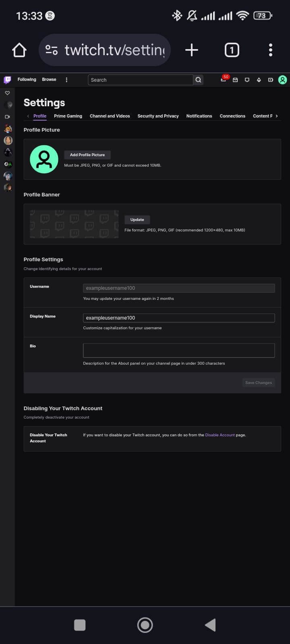Select Browse in the top navigation
The height and width of the screenshot is (644, 290).
(x=49, y=79)
